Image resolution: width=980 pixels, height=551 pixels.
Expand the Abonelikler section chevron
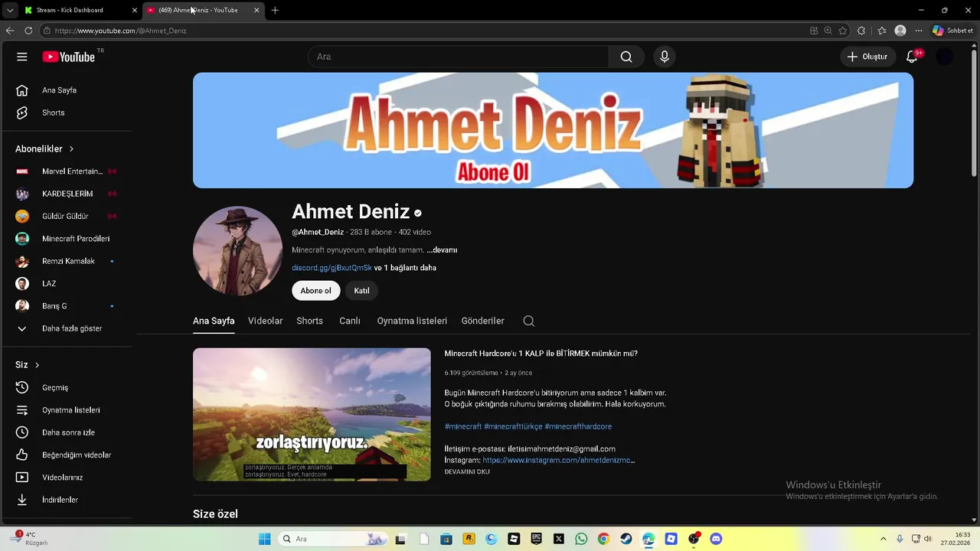click(71, 148)
